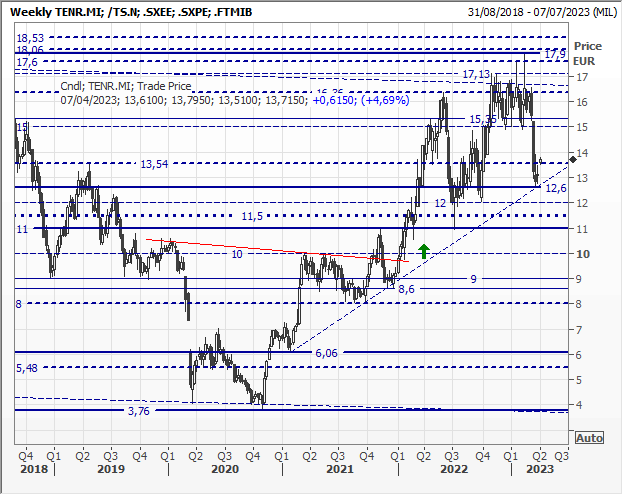Click the Price EUR axis label
The image size is (623, 495).
point(588,53)
